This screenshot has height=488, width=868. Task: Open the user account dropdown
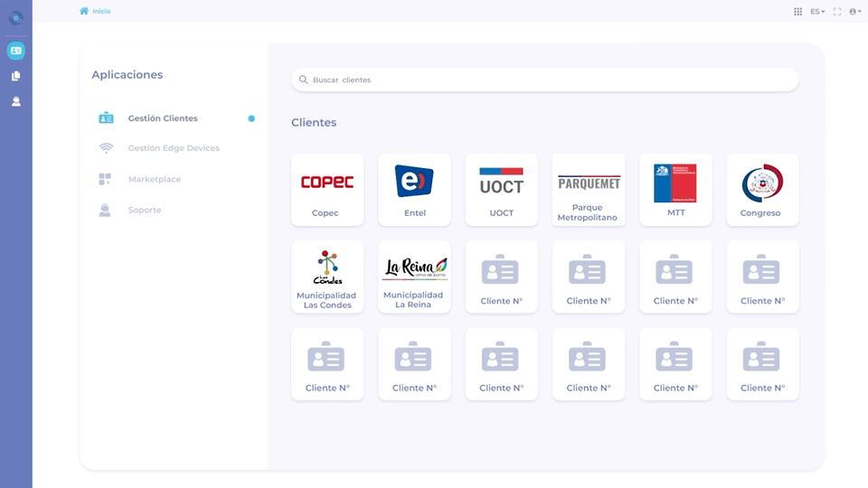pyautogui.click(x=855, y=12)
